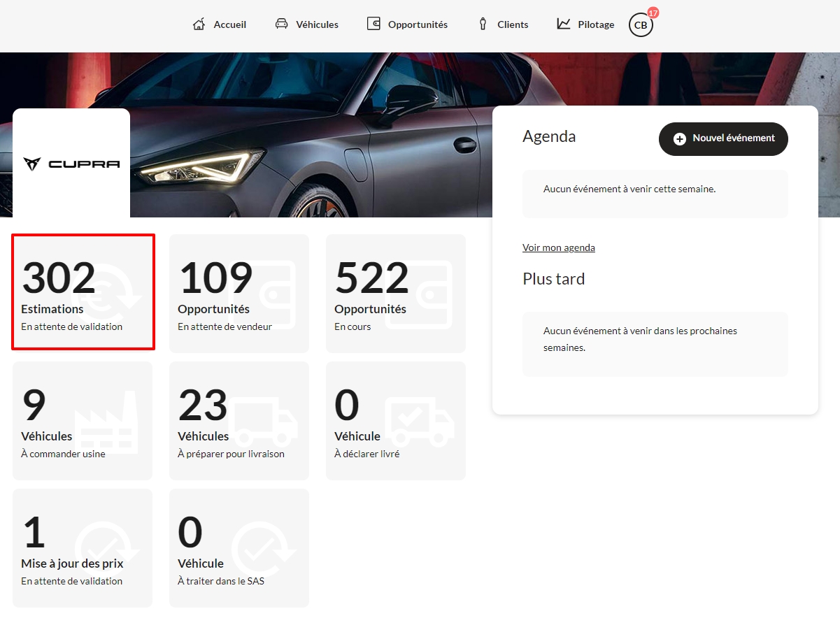Open 0 Véhicule à traiter dans le SAS
The height and width of the screenshot is (632, 840).
pos(239,548)
